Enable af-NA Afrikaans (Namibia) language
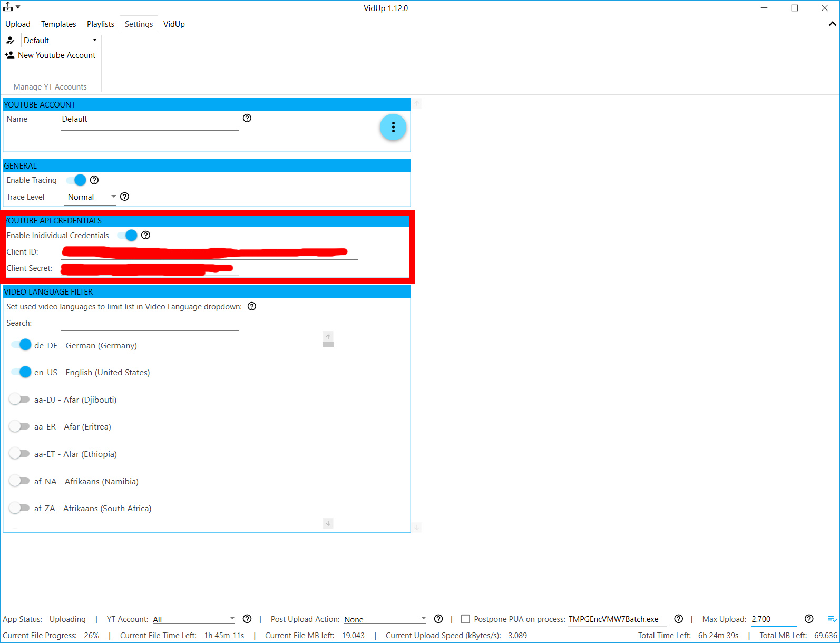 coord(19,481)
